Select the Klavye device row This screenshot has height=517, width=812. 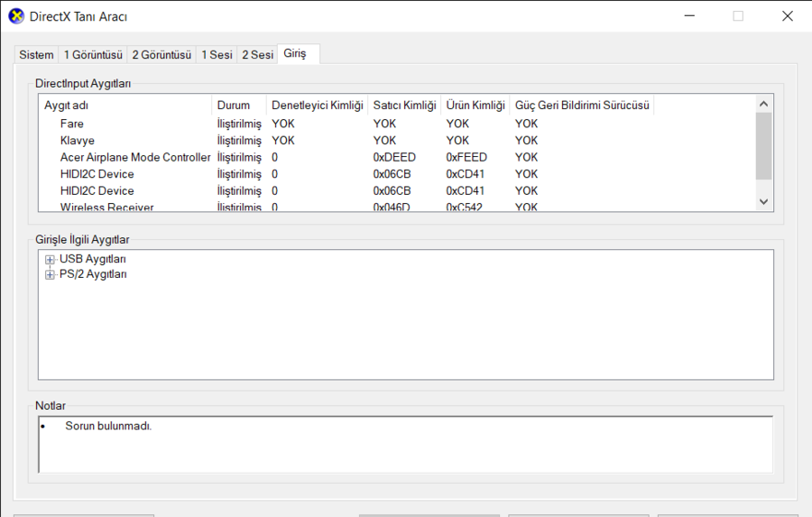coord(77,141)
